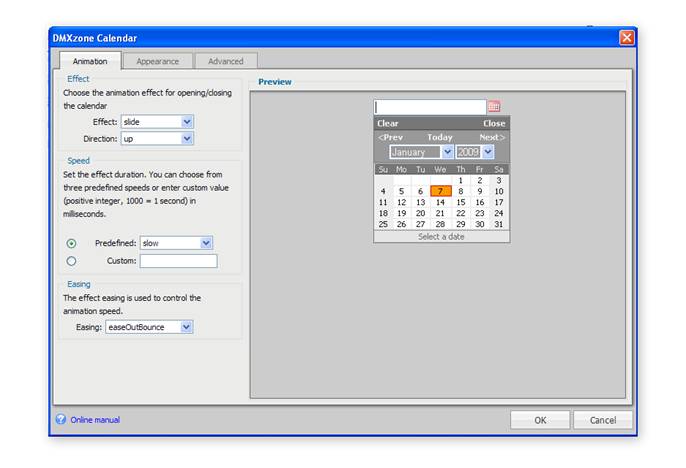The height and width of the screenshot is (468, 686).
Task: Open the Predefined speed dropdown showing slow
Action: pyautogui.click(x=176, y=243)
